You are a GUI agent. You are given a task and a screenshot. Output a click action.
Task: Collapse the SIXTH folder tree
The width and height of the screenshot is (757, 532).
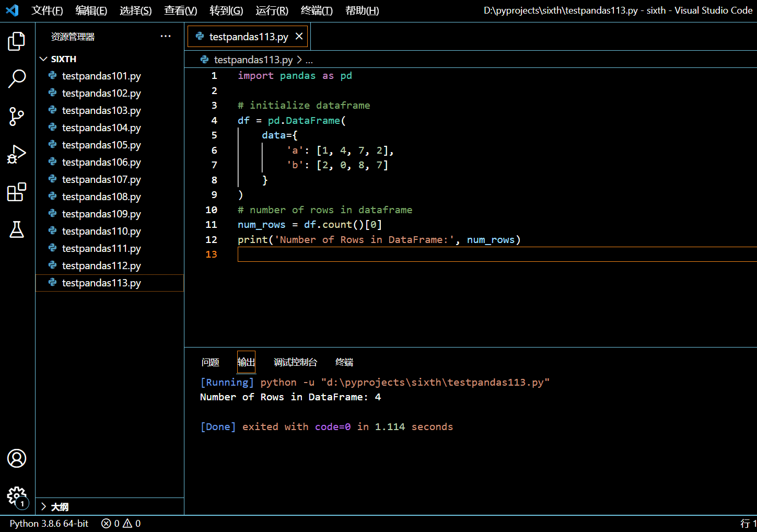click(43, 59)
